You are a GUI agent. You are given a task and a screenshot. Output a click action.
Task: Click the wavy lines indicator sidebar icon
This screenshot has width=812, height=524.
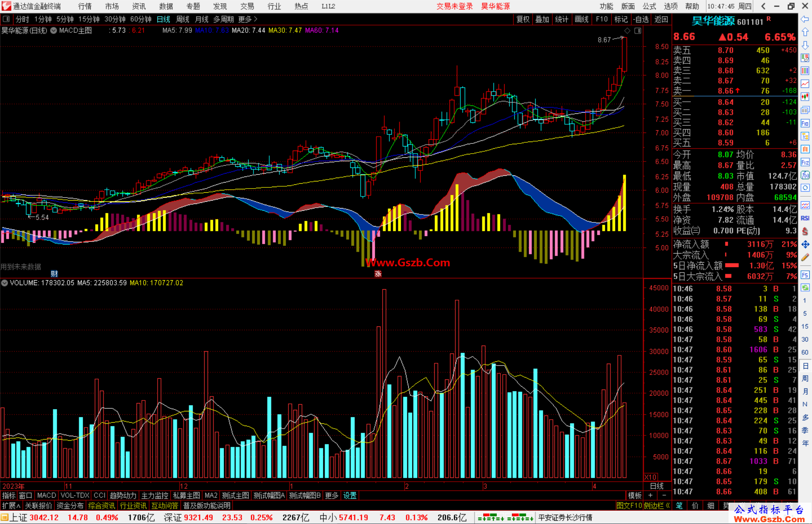(x=805, y=205)
